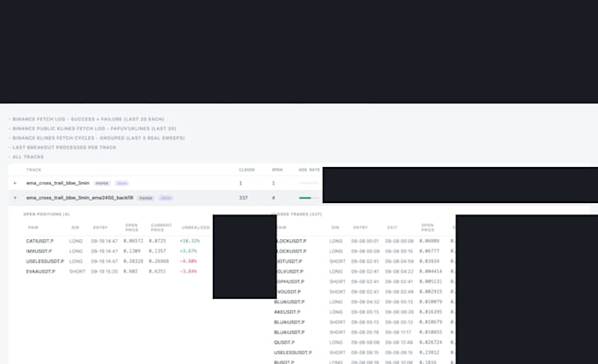Click the CLOSED column header in tracks table
The width and height of the screenshot is (598, 364).
(x=247, y=170)
